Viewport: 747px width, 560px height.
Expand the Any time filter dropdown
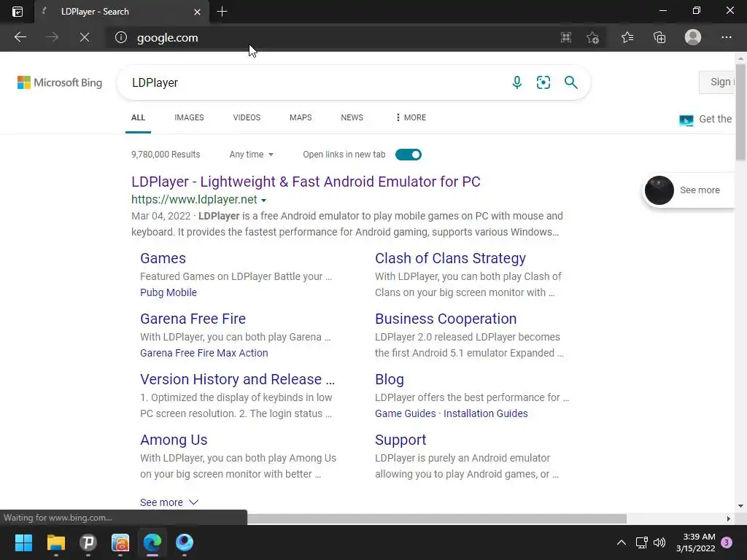click(251, 155)
